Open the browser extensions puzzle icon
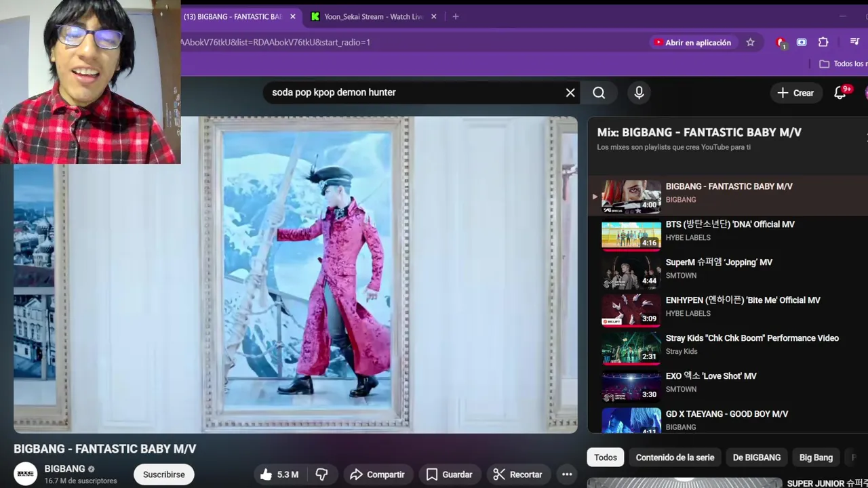Screen dimensions: 868x488 (x=823, y=42)
